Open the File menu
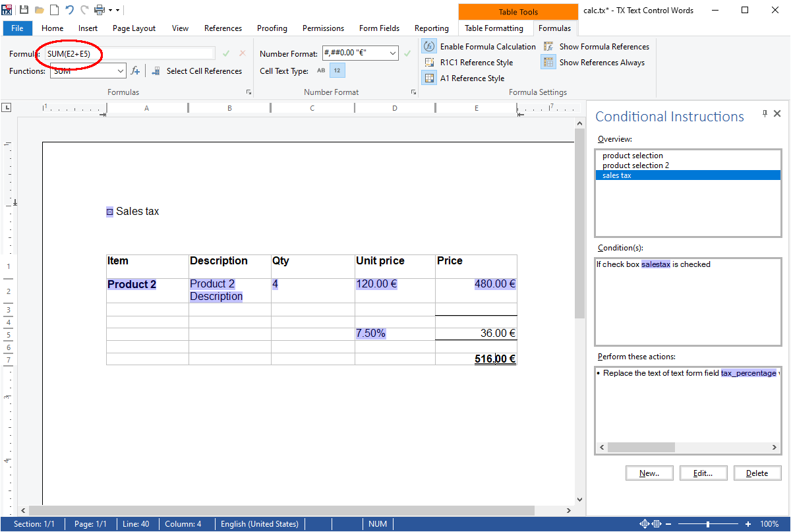This screenshot has width=791, height=532. [x=17, y=28]
